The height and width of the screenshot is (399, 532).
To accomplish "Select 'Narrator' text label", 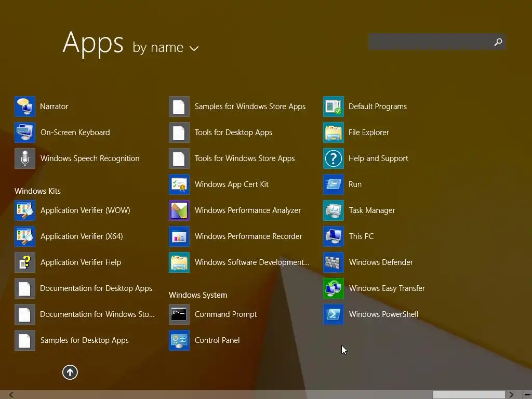I will click(54, 107).
